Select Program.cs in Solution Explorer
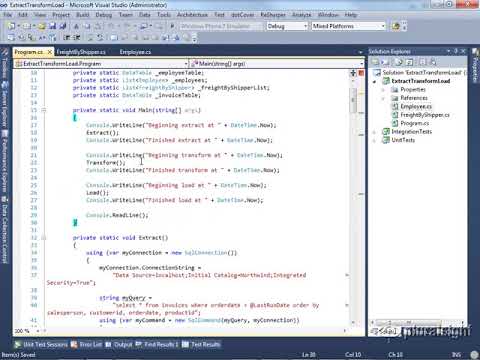Image resolution: width=480 pixels, height=360 pixels. [x=414, y=123]
